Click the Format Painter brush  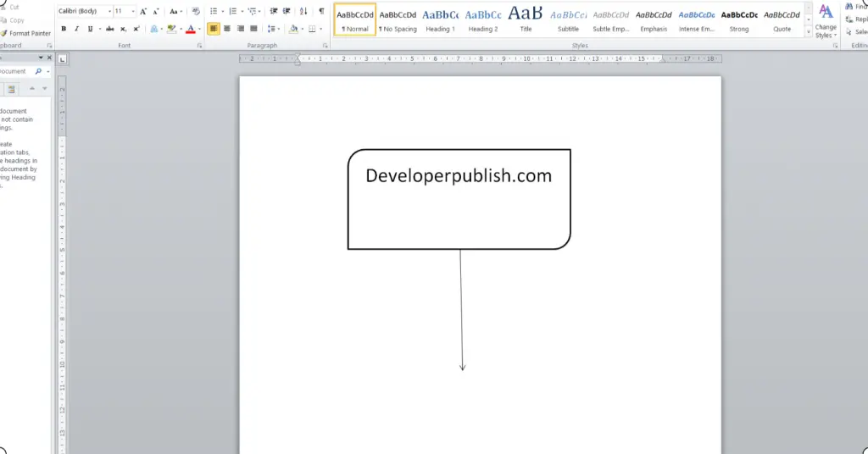click(x=25, y=33)
